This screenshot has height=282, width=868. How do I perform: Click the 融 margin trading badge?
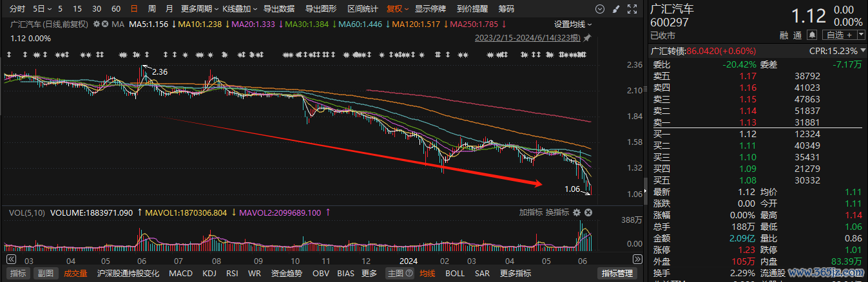pyautogui.click(x=784, y=35)
